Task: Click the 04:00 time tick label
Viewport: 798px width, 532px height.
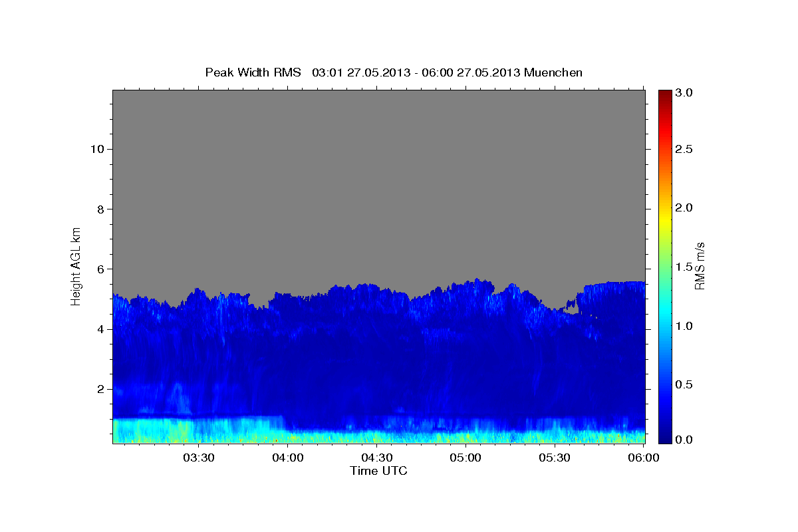Action: 288,458
